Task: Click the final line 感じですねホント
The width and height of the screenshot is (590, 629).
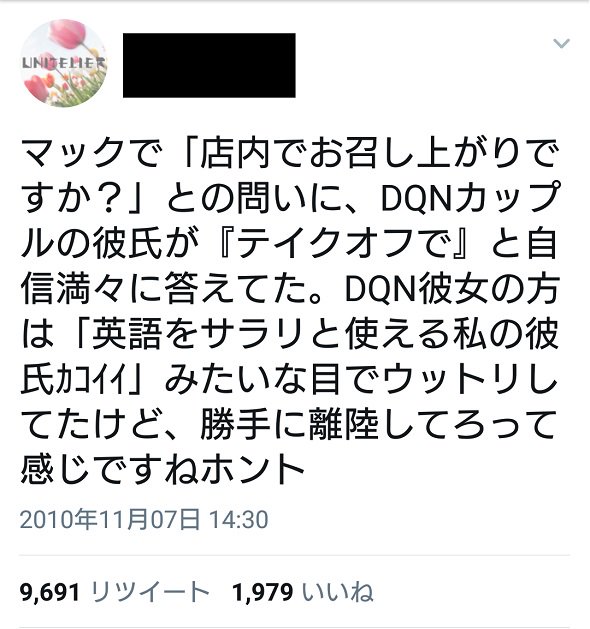Action: tap(163, 469)
